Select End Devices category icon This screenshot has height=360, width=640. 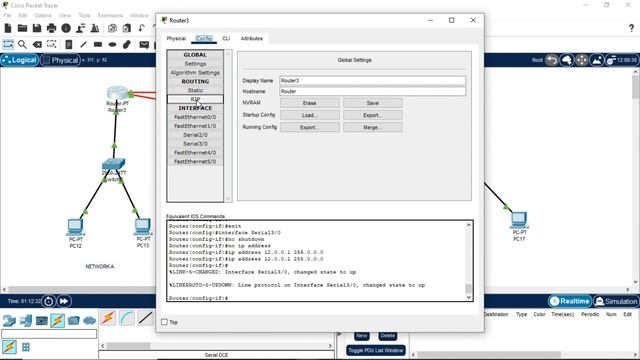25,320
